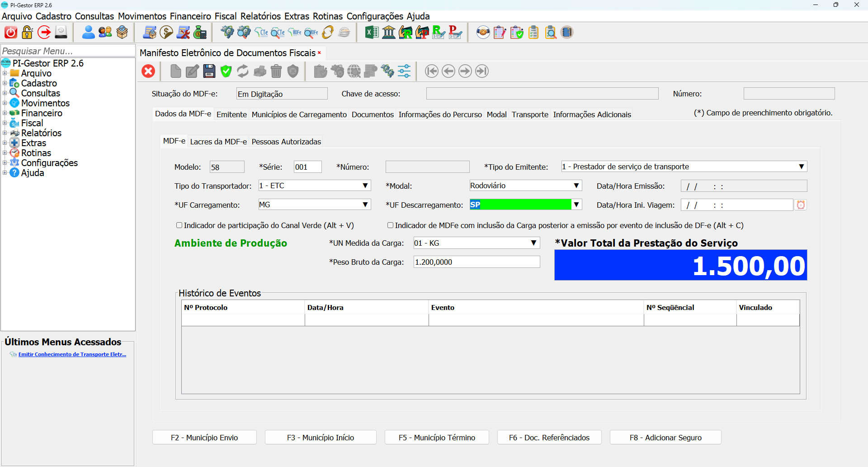Enable Canal Verde participation indicator checkbox
The image size is (868, 467).
[x=179, y=225]
